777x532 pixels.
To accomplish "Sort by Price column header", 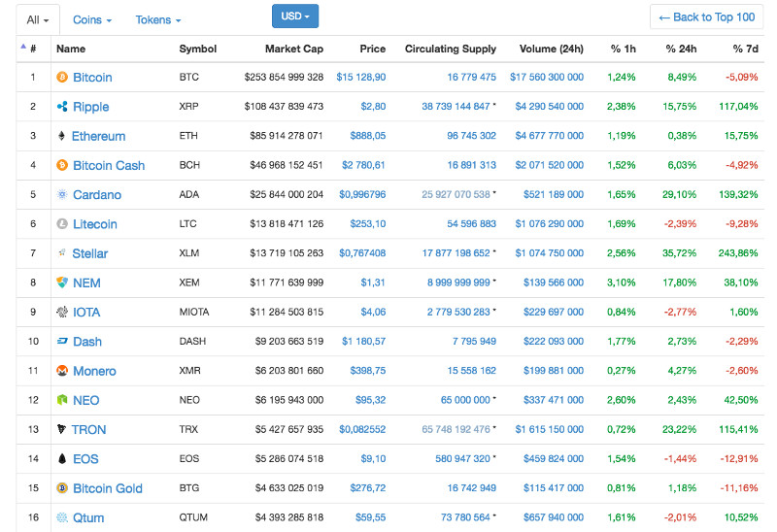I will (373, 49).
